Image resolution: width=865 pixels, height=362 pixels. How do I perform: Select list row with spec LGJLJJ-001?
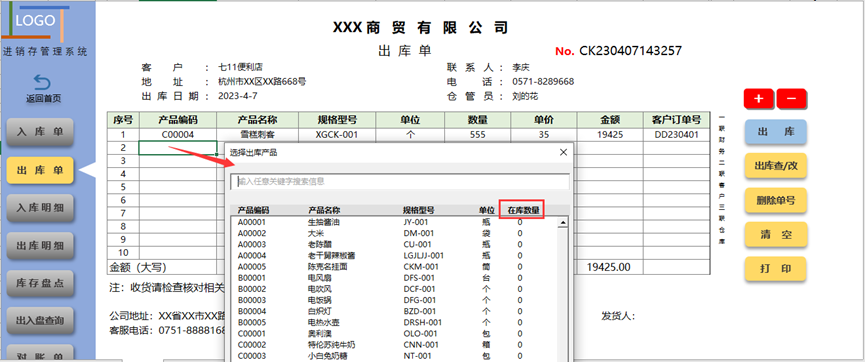tap(394, 255)
